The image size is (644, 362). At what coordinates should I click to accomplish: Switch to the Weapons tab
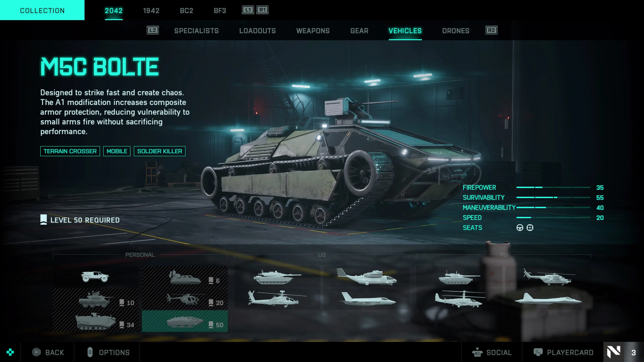313,31
